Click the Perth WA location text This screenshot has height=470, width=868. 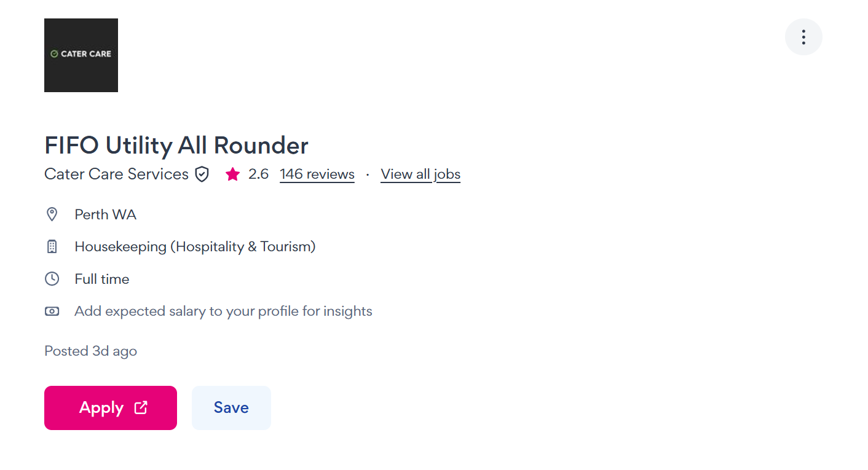(x=105, y=214)
